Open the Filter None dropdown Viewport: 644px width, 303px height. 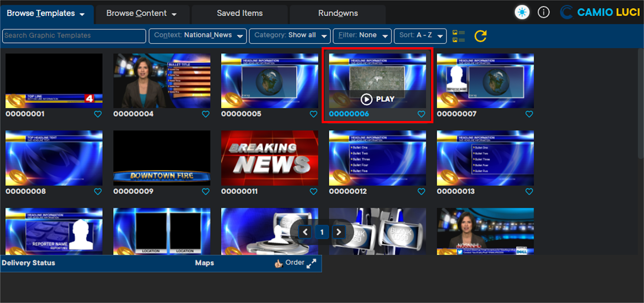[362, 35]
